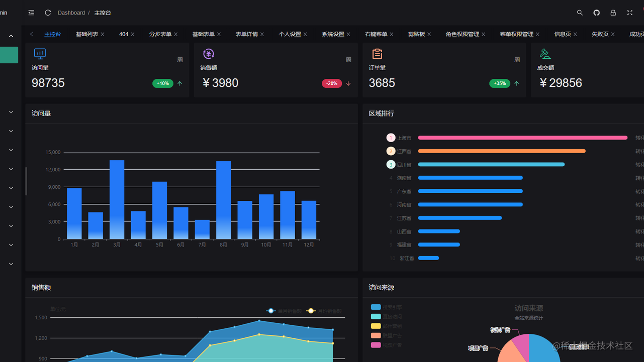
Task: Expand the first collapsed sidebar menu chevron
Action: (11, 112)
